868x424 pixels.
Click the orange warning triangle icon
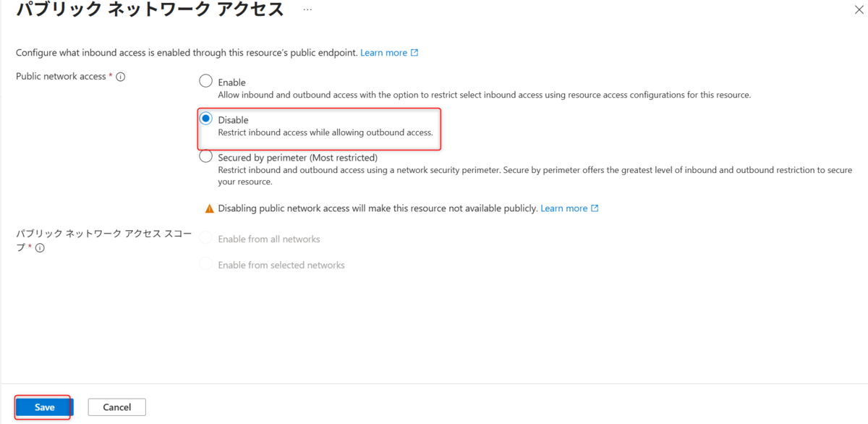tap(209, 208)
